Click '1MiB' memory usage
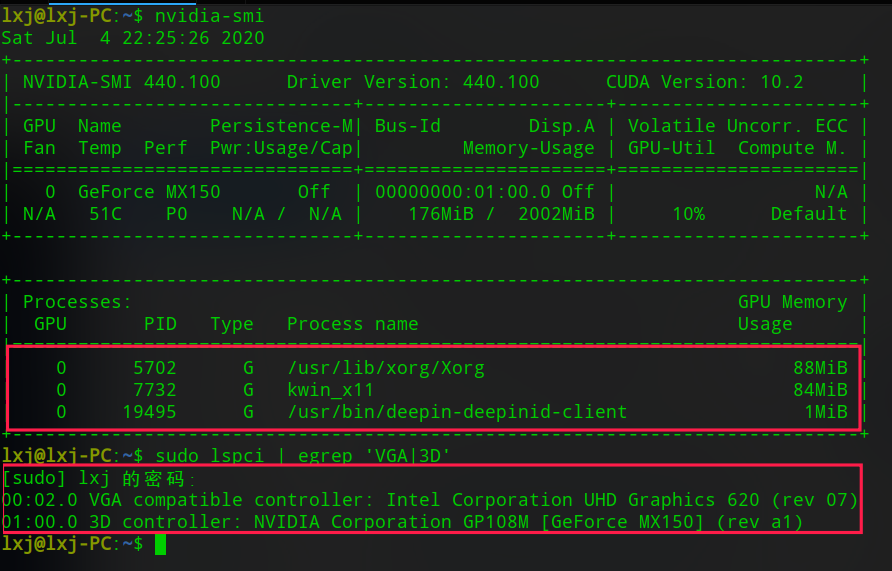 (825, 411)
